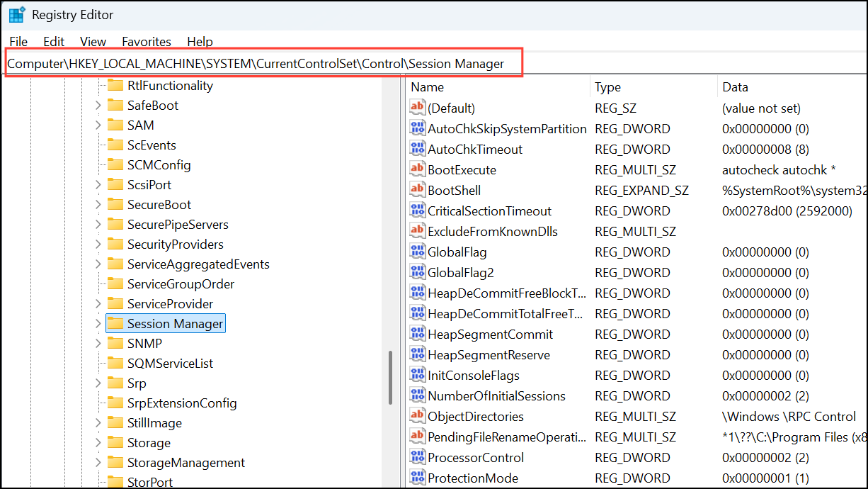868x489 pixels.
Task: Expand the Srp key
Action: (98, 383)
